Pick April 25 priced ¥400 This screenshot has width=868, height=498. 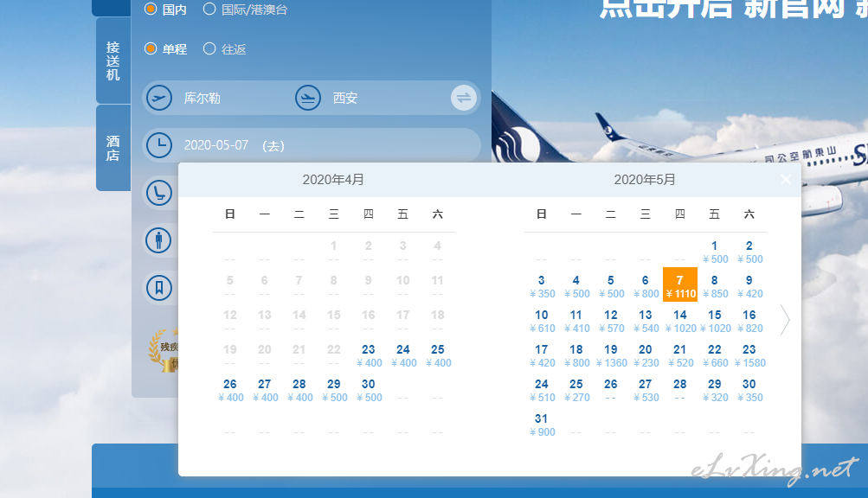click(438, 355)
